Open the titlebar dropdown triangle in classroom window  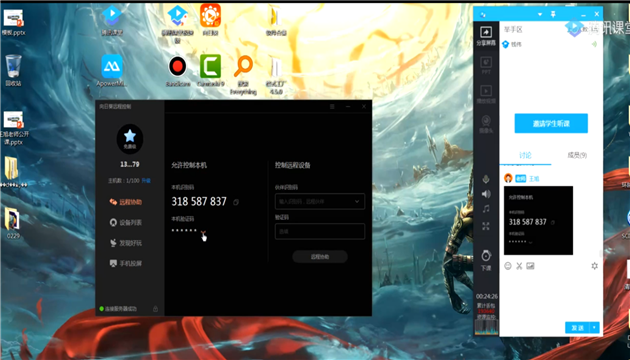coord(540,14)
